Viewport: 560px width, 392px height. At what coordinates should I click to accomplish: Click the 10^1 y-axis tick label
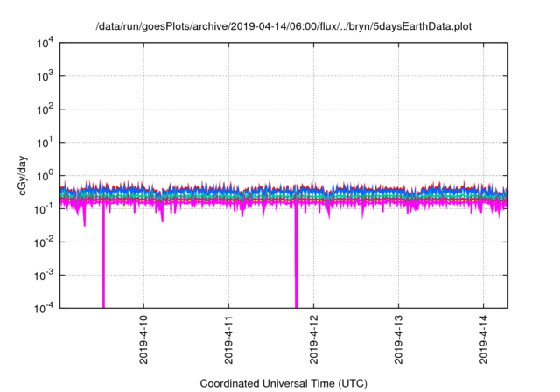[x=45, y=143]
